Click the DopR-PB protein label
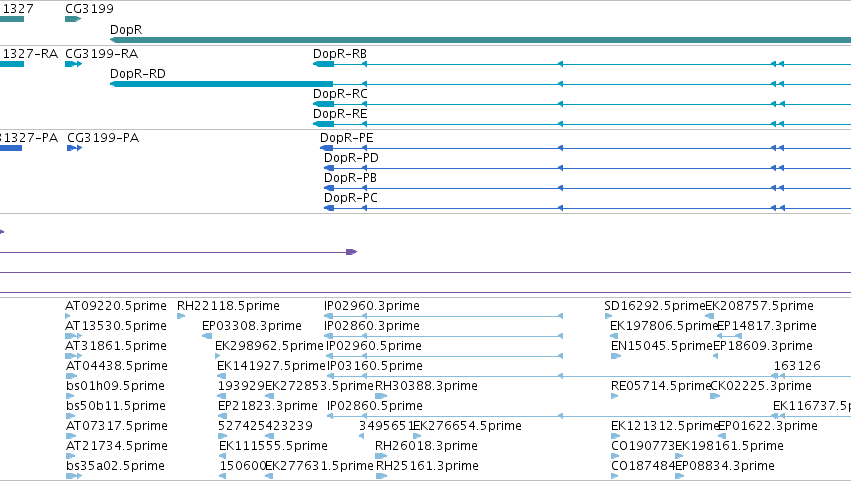The image size is (851, 481). [350, 178]
